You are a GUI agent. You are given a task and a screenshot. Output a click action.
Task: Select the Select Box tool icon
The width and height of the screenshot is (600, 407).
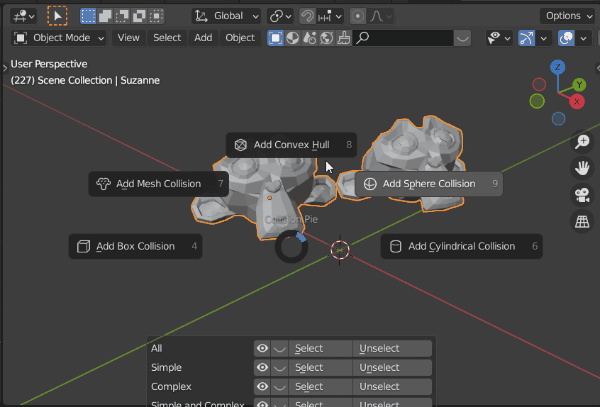point(57,16)
